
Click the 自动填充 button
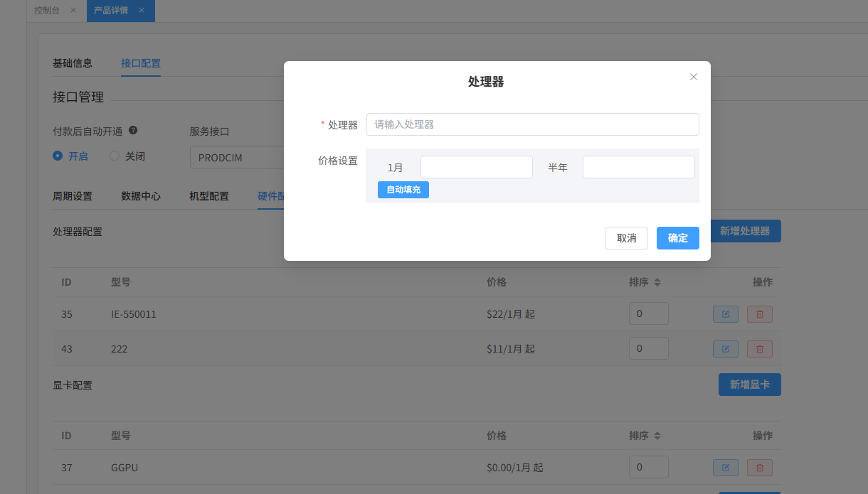(x=403, y=190)
